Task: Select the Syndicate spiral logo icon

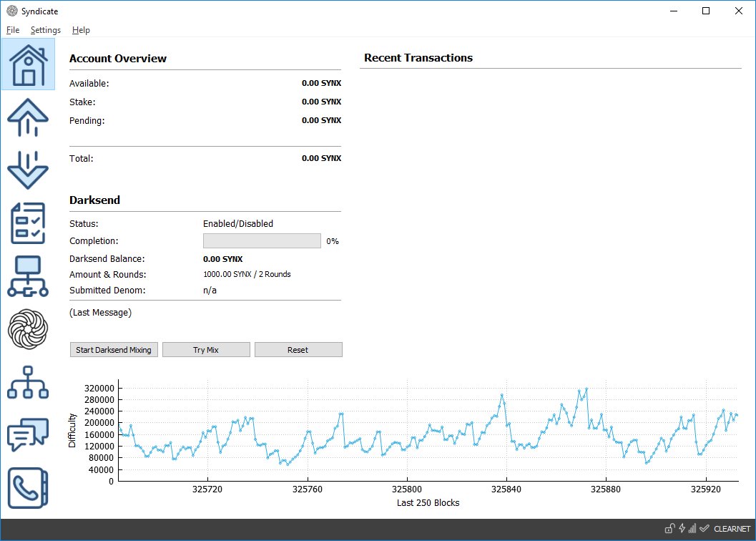Action: pos(28,329)
